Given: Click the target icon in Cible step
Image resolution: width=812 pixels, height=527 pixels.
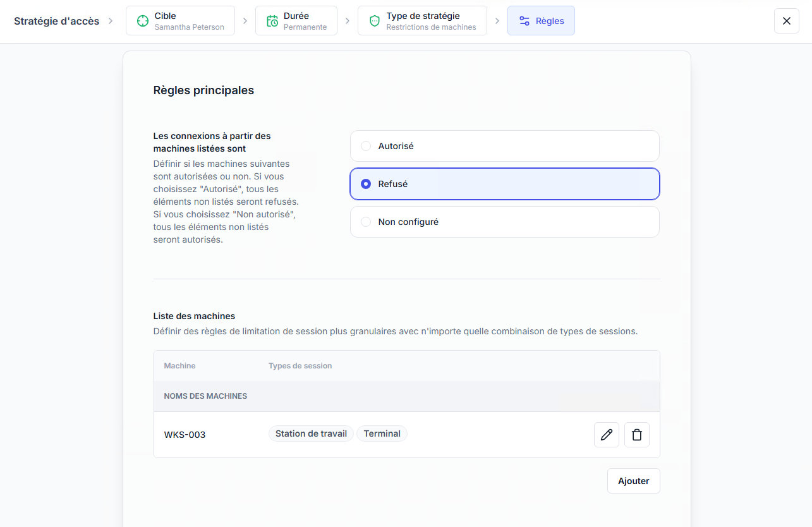Looking at the screenshot, I should (x=143, y=21).
